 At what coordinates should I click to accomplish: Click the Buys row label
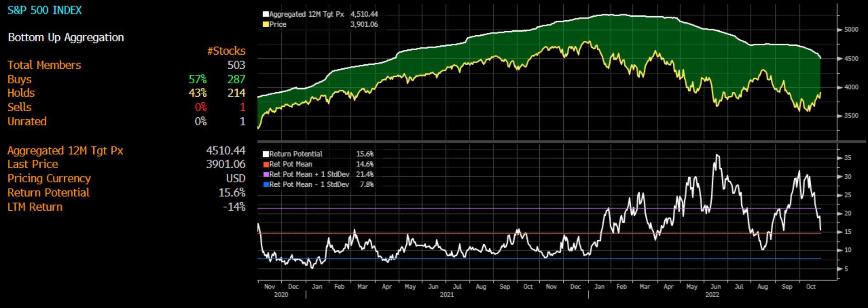(19, 79)
